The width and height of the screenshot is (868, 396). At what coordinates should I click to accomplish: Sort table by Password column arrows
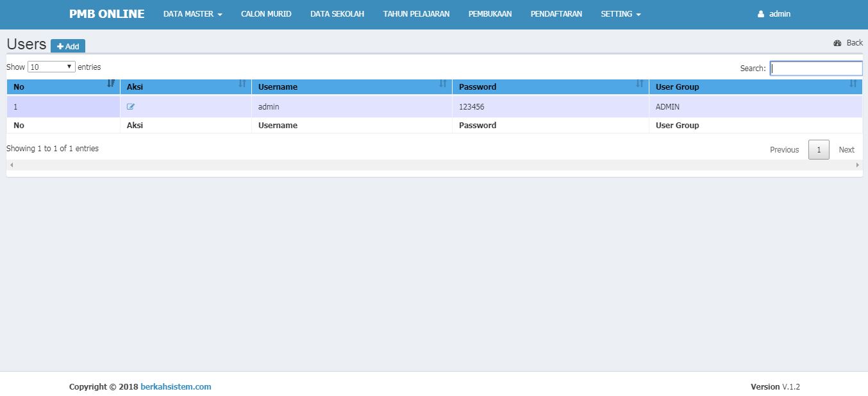coord(639,84)
